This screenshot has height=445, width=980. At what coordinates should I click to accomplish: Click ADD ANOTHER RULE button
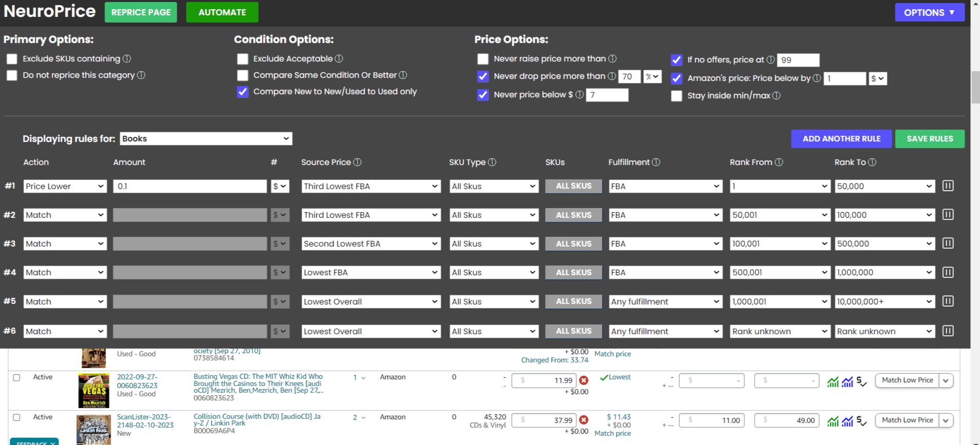click(841, 138)
